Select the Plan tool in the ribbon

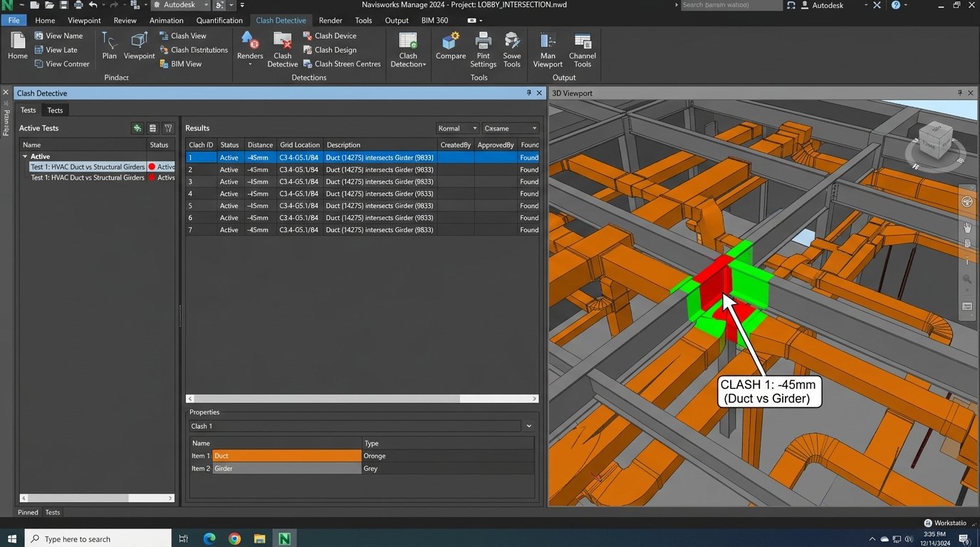coord(109,46)
